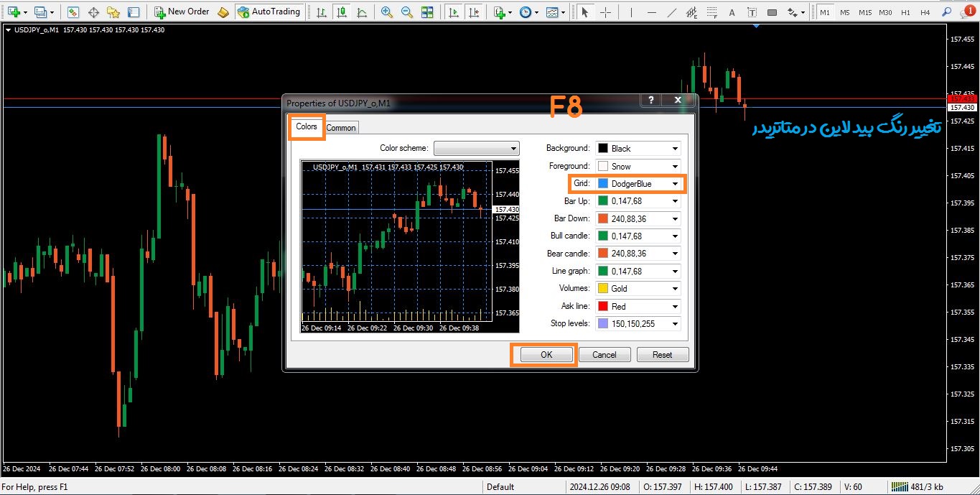
Task: Open the Stop levels color dropdown
Action: click(674, 324)
